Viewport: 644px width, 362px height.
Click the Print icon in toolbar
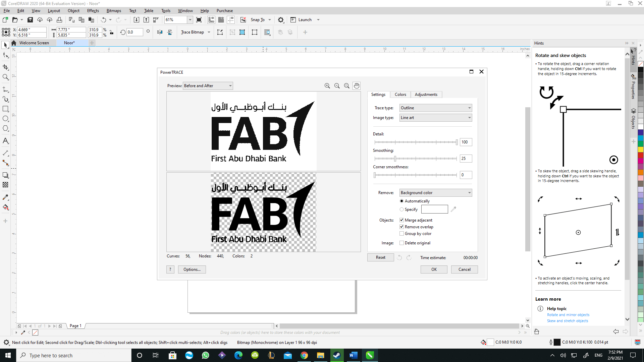coord(59,20)
